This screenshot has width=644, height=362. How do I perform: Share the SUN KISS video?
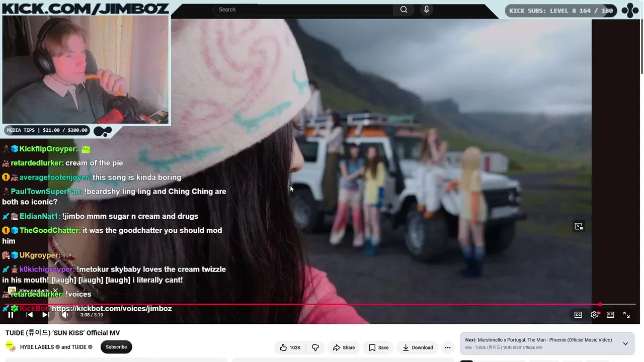click(x=344, y=347)
